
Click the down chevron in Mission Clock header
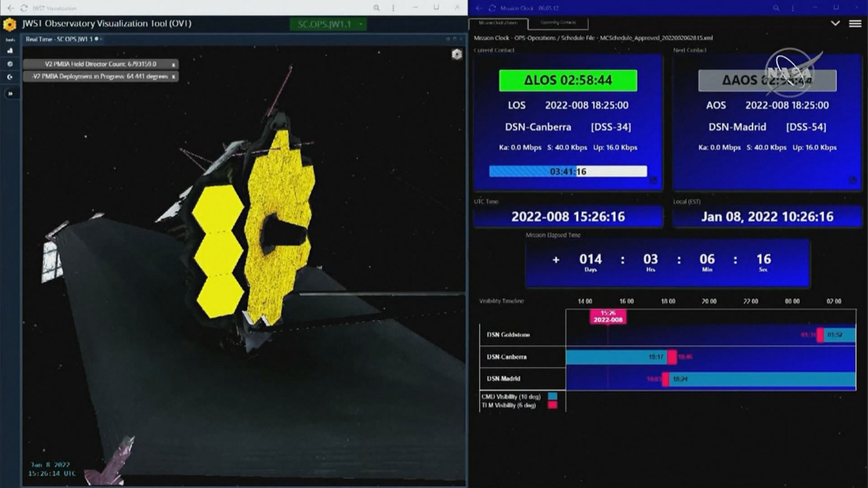[835, 23]
